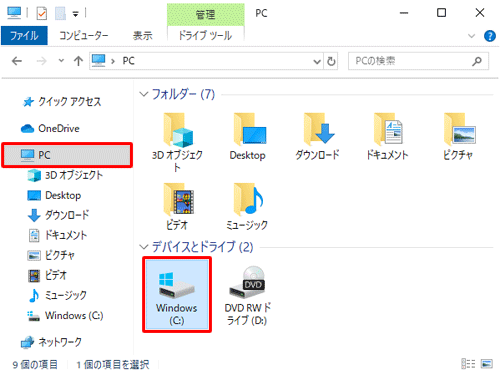Select ミュージック in navigation tree

(57, 295)
